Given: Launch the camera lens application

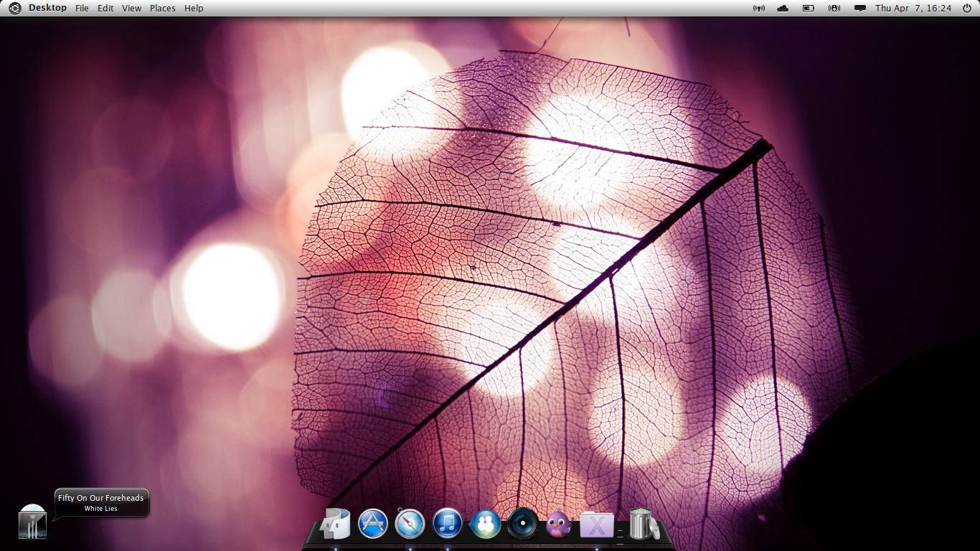Looking at the screenshot, I should [522, 524].
